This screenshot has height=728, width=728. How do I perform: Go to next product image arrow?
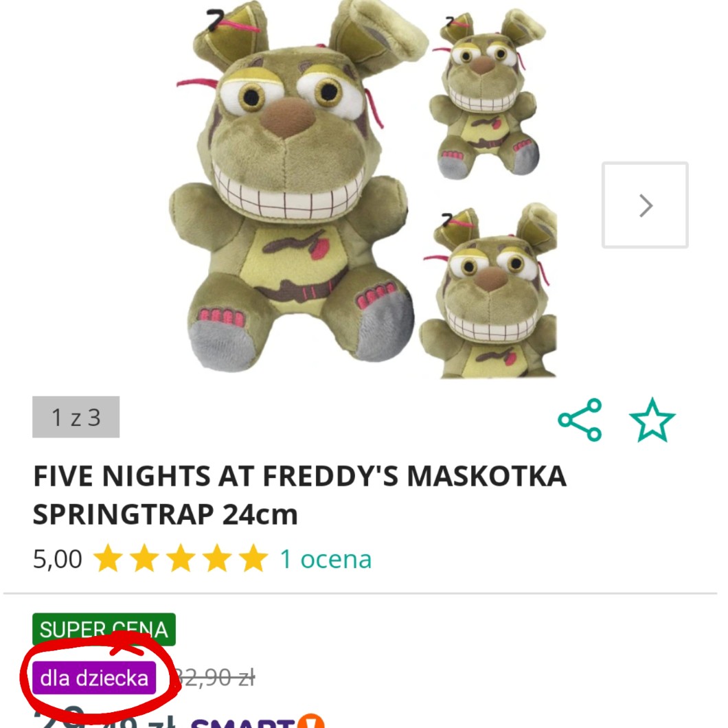[645, 205]
